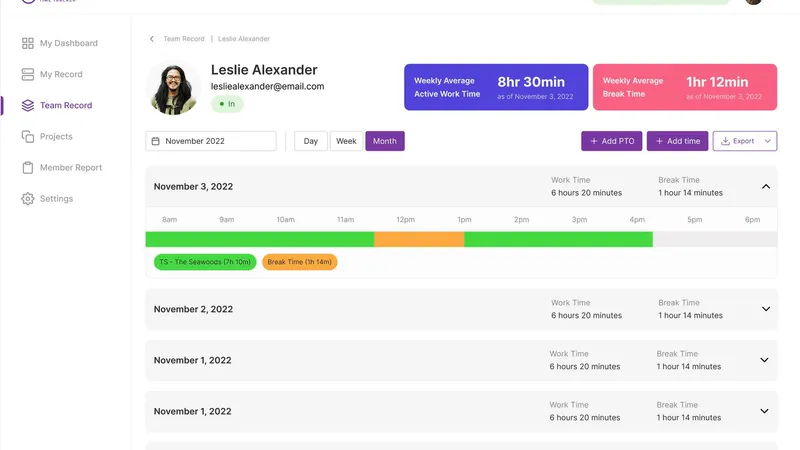Image resolution: width=800 pixels, height=450 pixels.
Task: Switch to Day view
Action: (x=311, y=141)
